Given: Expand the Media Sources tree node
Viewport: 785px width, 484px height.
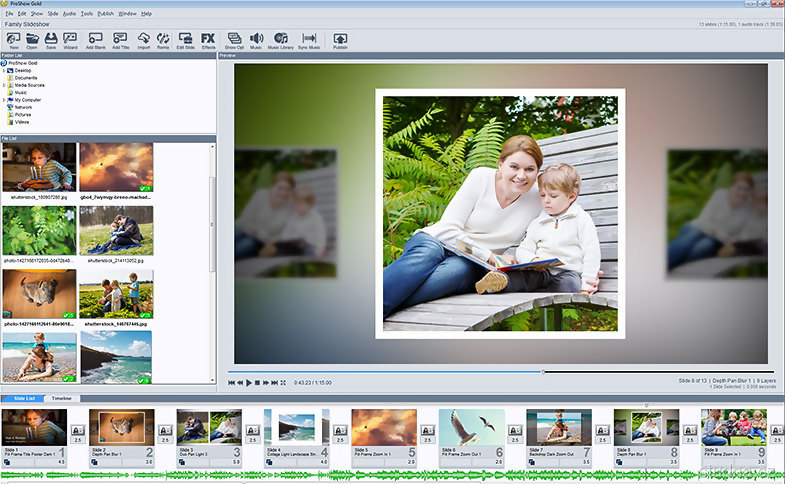Looking at the screenshot, I should pyautogui.click(x=5, y=85).
